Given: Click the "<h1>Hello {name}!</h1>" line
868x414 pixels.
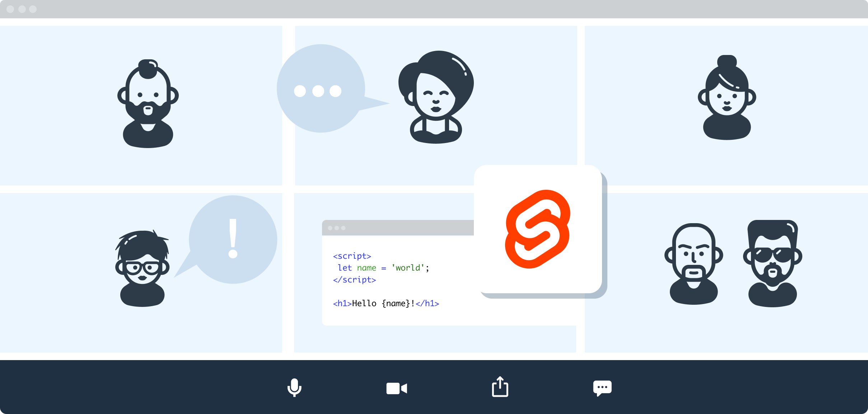Looking at the screenshot, I should pos(386,303).
